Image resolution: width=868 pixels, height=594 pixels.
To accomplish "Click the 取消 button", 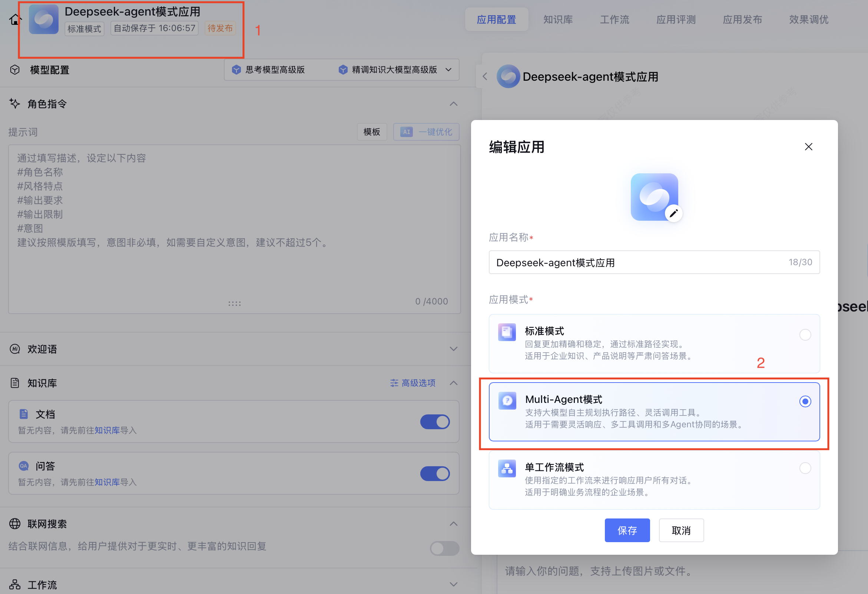I will [x=681, y=530].
